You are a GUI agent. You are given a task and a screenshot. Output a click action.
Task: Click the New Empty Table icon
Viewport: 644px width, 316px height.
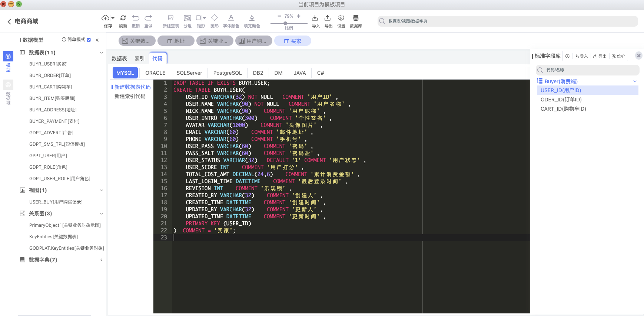coord(170,18)
